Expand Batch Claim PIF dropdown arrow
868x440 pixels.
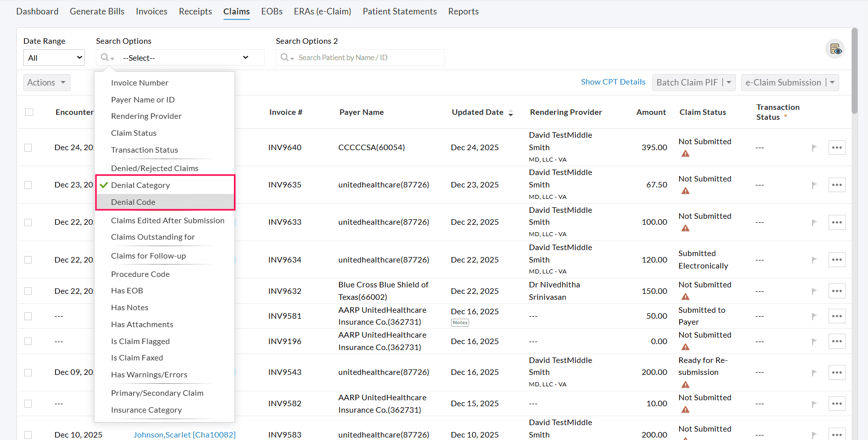729,83
